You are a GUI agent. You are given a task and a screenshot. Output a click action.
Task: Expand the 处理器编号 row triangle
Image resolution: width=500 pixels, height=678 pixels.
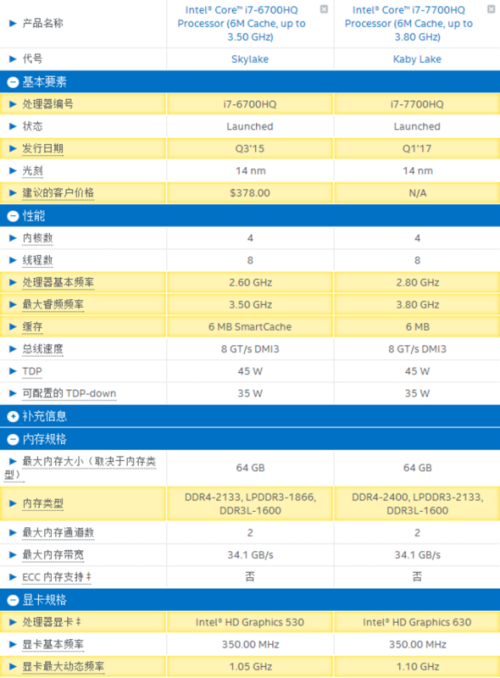(13, 104)
